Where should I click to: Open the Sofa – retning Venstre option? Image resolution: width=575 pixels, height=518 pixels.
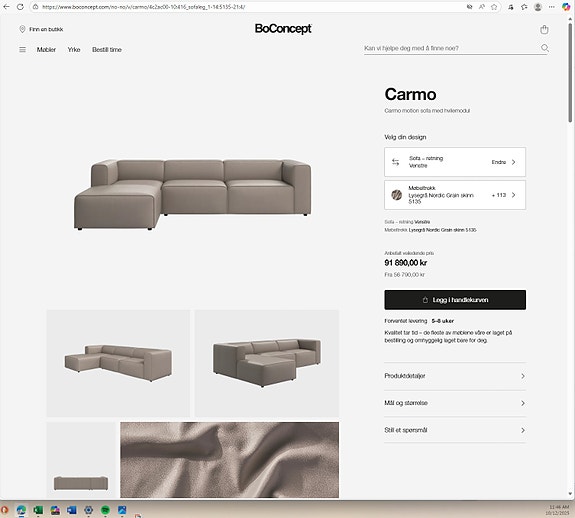tap(455, 162)
